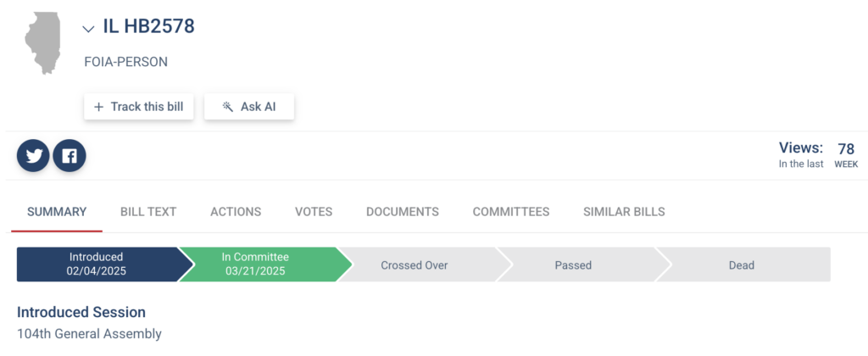
Task: Click the magic wand Ask AI icon
Action: [227, 107]
